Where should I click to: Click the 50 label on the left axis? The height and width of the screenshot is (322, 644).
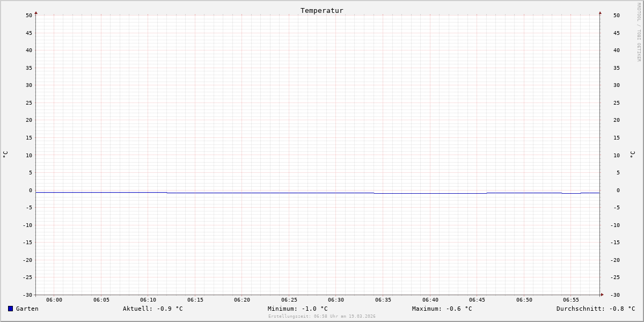(29, 16)
